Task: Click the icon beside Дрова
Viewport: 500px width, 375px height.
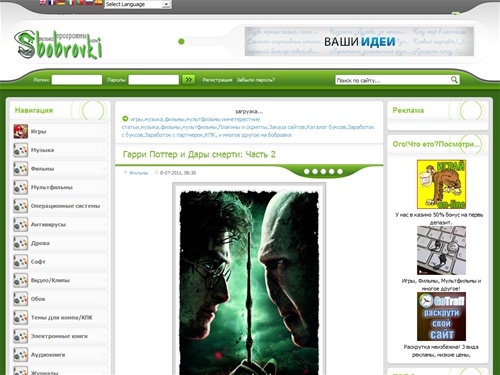Action: (21, 243)
